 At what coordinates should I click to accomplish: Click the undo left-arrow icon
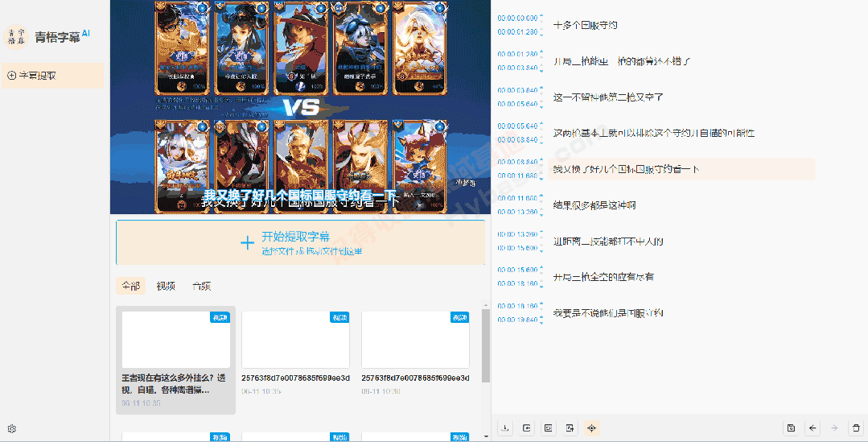pos(813,428)
